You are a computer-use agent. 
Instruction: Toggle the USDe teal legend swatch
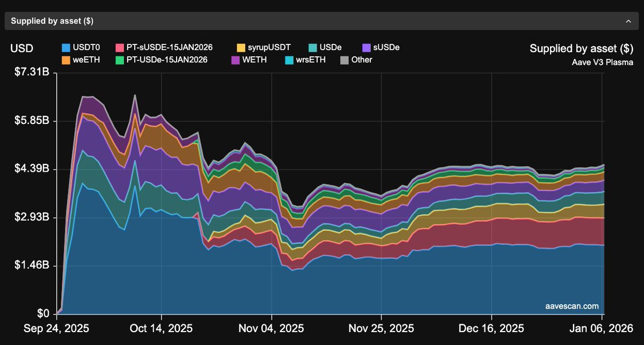(x=312, y=48)
